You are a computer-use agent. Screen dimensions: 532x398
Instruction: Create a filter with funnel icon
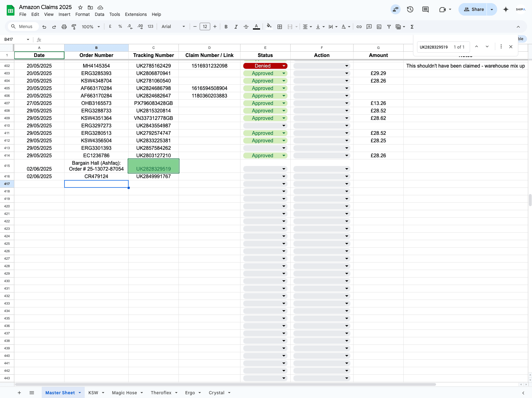tap(389, 27)
